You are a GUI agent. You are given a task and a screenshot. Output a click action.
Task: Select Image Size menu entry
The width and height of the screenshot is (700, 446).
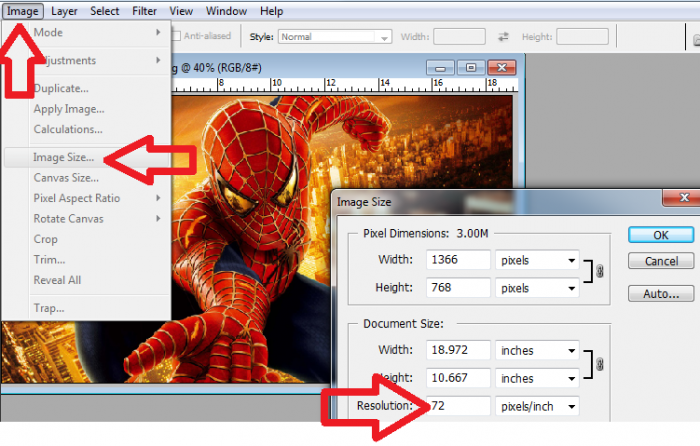(87, 158)
